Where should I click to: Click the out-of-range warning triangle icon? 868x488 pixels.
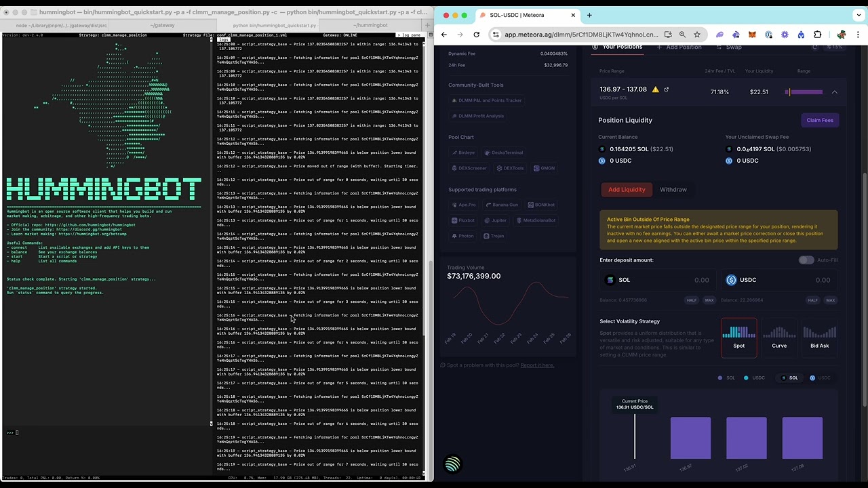[655, 89]
